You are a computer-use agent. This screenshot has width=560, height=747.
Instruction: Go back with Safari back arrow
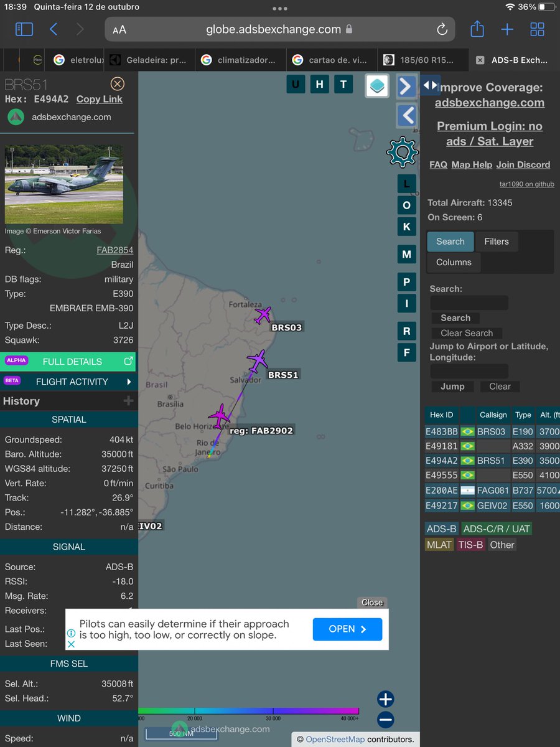54,29
